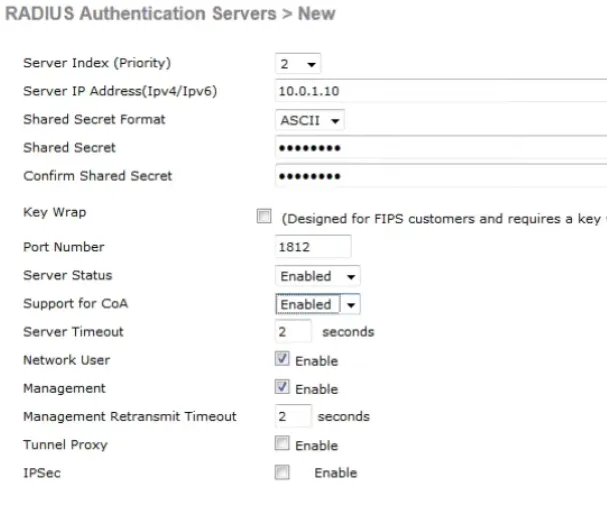Click the Server IP Address field

click(440, 92)
